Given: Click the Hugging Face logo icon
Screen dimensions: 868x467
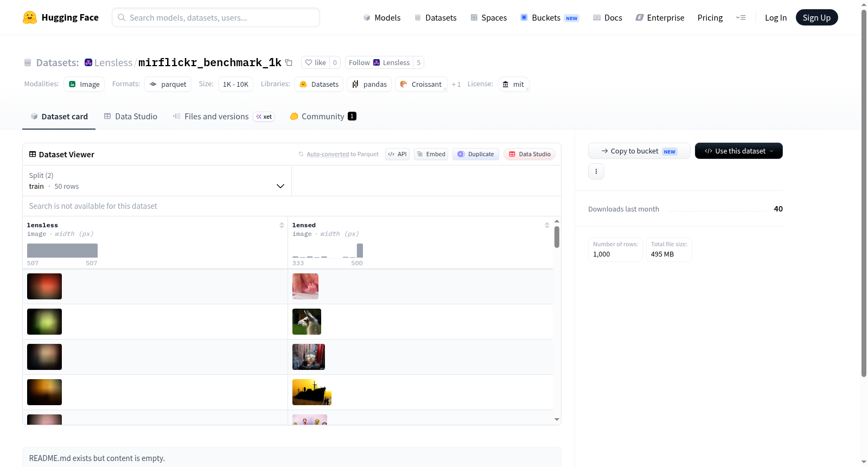Looking at the screenshot, I should tap(30, 17).
